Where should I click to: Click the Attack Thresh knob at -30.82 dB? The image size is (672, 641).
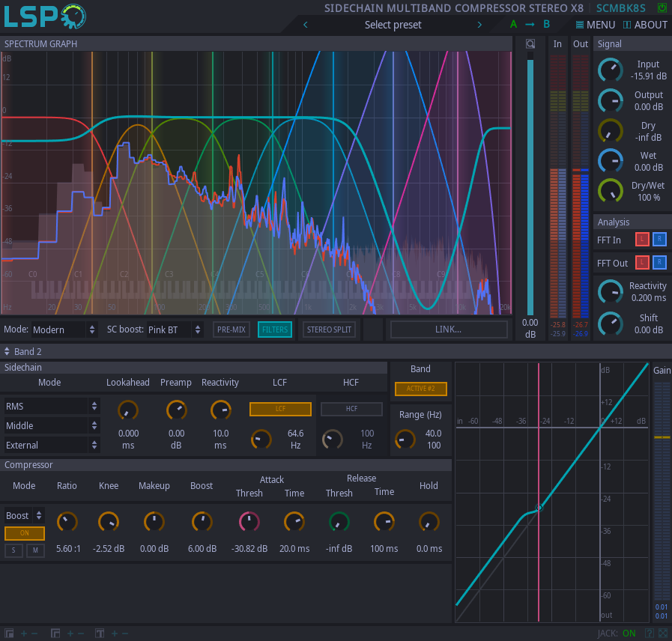(249, 522)
